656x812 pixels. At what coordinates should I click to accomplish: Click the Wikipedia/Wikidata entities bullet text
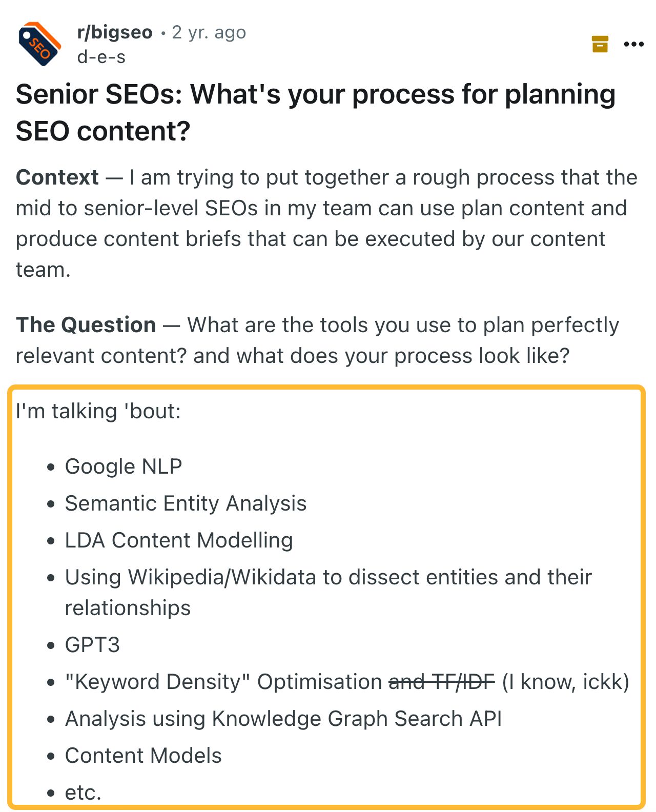328,577
